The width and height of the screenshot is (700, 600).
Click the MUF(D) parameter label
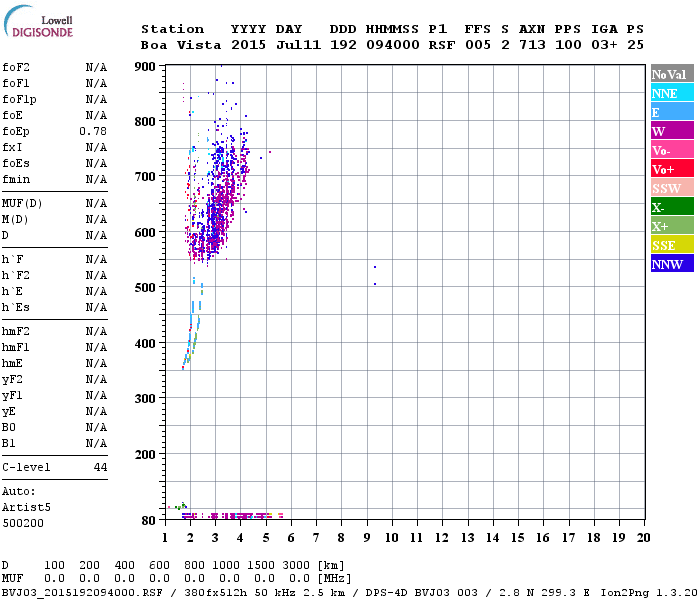tap(22, 204)
